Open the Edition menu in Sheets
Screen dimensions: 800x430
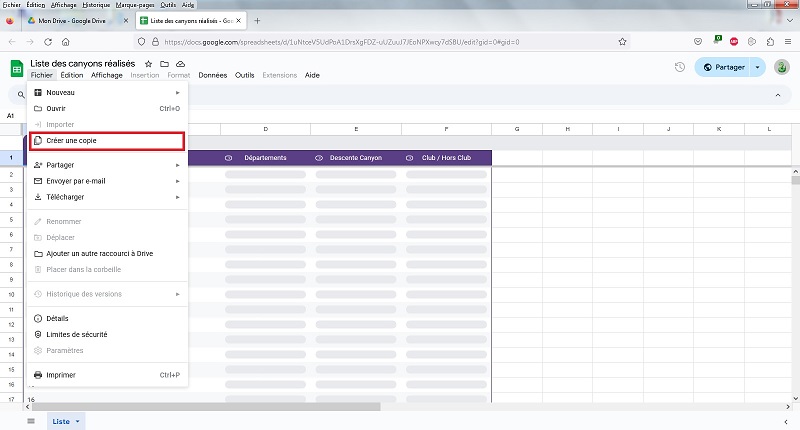71,75
